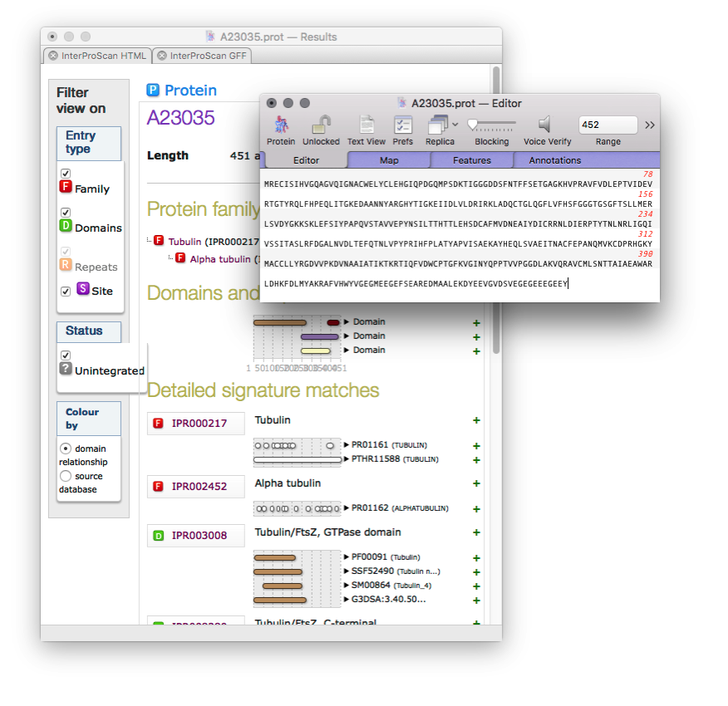Expand PF00091 Tubulin match arrow
Screen dimensions: 728x706
(346, 557)
